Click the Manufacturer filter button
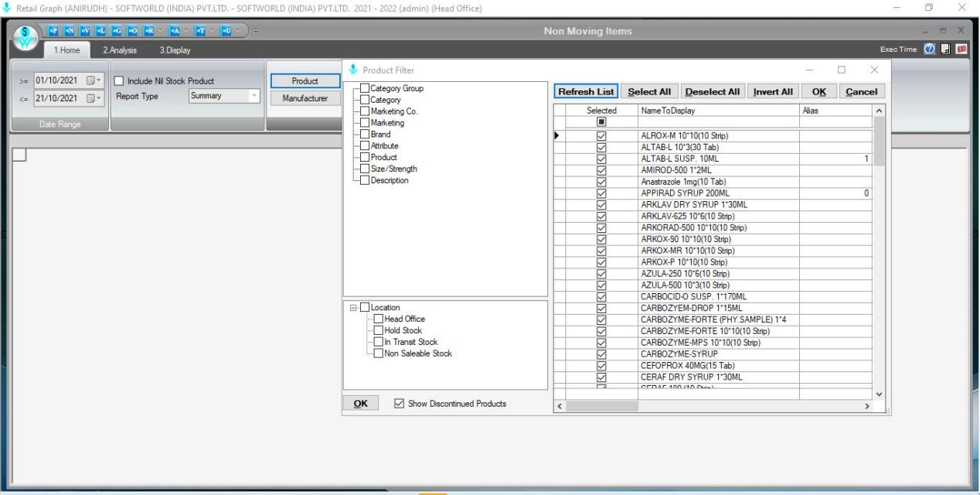980x495 pixels. click(305, 98)
